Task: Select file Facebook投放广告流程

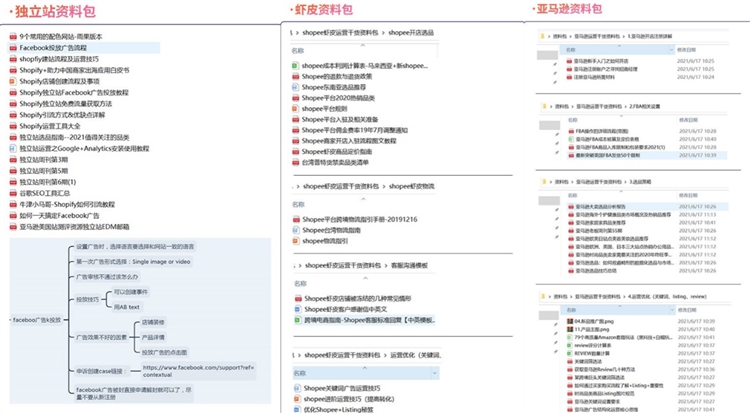Action: click(53, 48)
